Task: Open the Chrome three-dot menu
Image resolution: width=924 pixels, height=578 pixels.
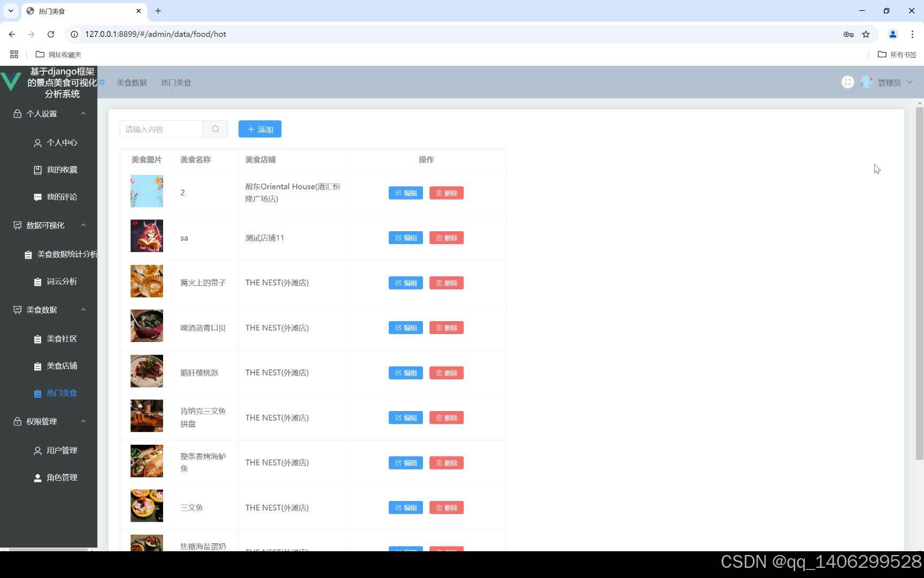Action: tap(912, 34)
